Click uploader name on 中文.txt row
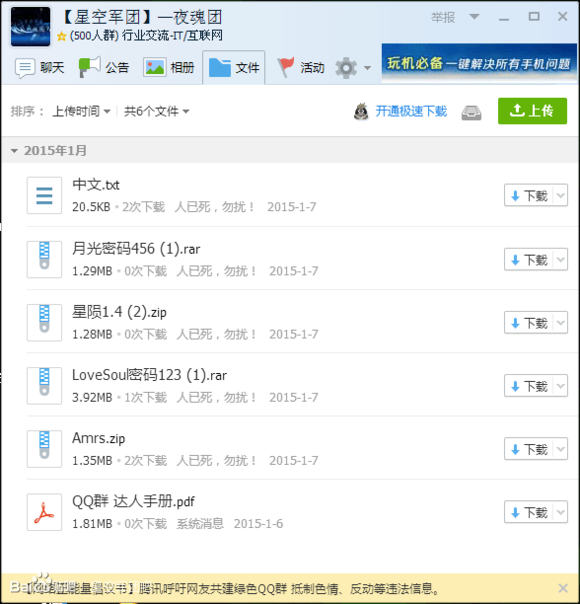This screenshot has width=580, height=604. click(214, 207)
